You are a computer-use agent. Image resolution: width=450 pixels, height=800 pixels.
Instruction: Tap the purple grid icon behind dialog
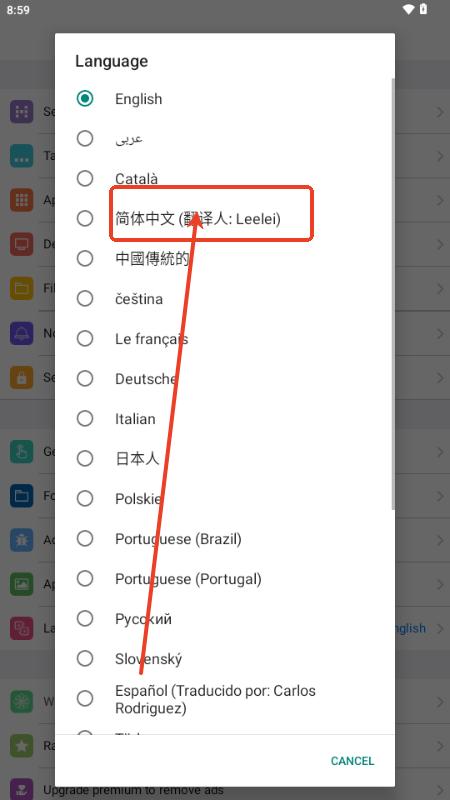point(21,111)
